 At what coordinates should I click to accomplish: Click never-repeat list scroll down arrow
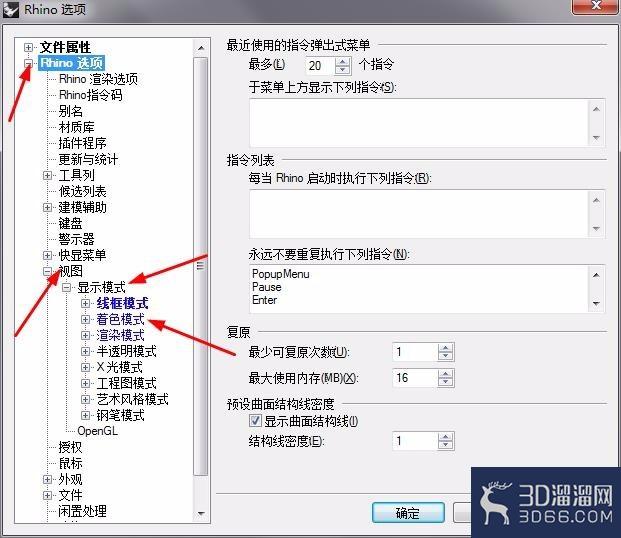(596, 303)
